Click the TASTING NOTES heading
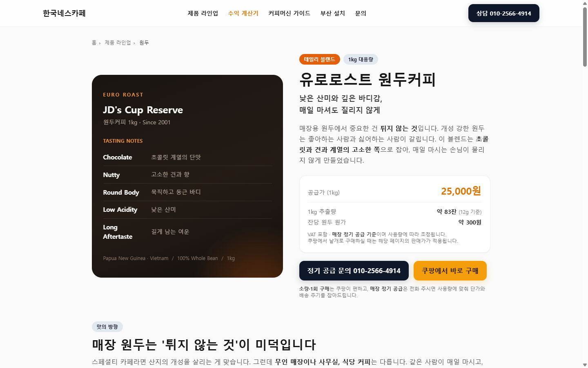Viewport: 588px width, 368px height. coord(123,141)
